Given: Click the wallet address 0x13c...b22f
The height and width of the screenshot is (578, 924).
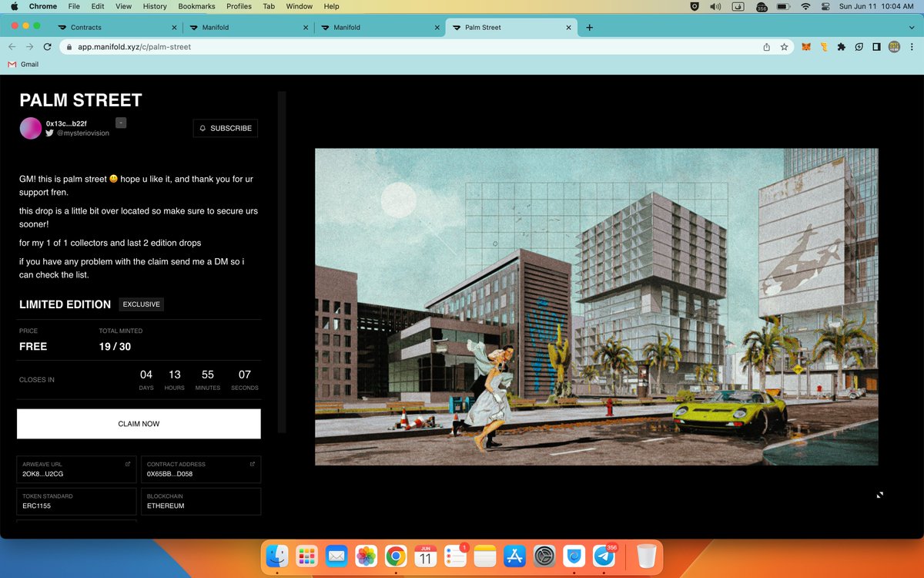Looking at the screenshot, I should tap(66, 123).
